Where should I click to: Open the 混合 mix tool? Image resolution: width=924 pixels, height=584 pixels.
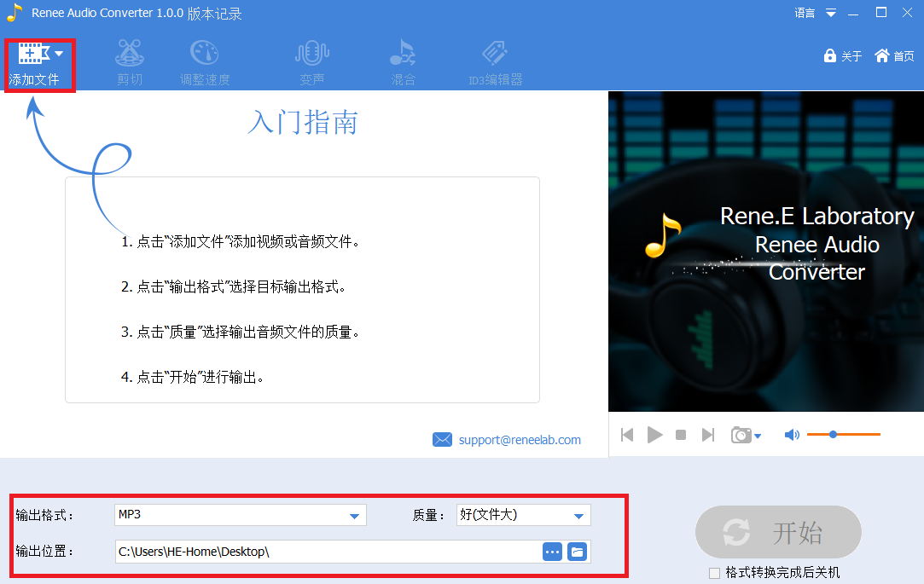403,62
